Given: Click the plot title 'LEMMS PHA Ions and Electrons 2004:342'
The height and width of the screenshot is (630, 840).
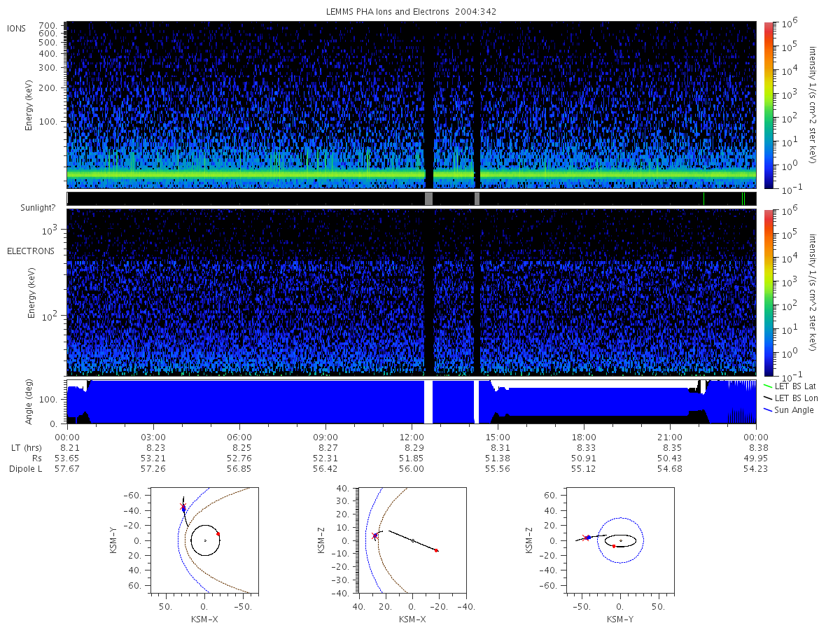Looking at the screenshot, I should click(412, 12).
